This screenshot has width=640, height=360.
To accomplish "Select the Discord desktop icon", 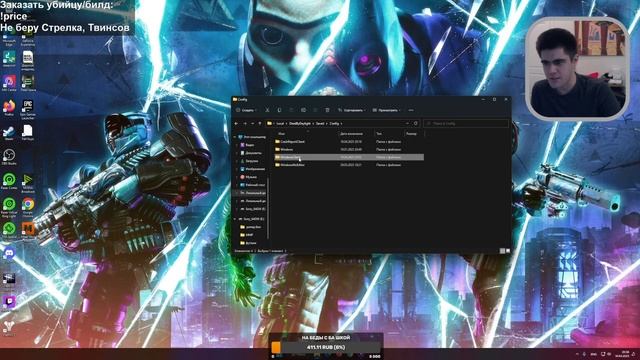I will (x=9, y=254).
